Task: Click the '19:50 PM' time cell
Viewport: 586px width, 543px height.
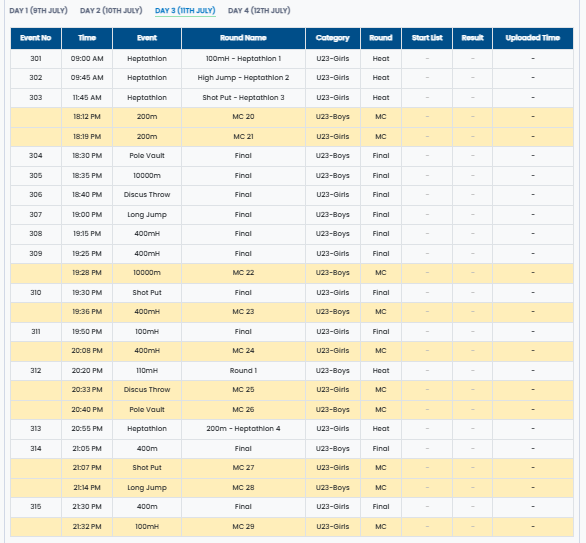Action: click(x=87, y=332)
